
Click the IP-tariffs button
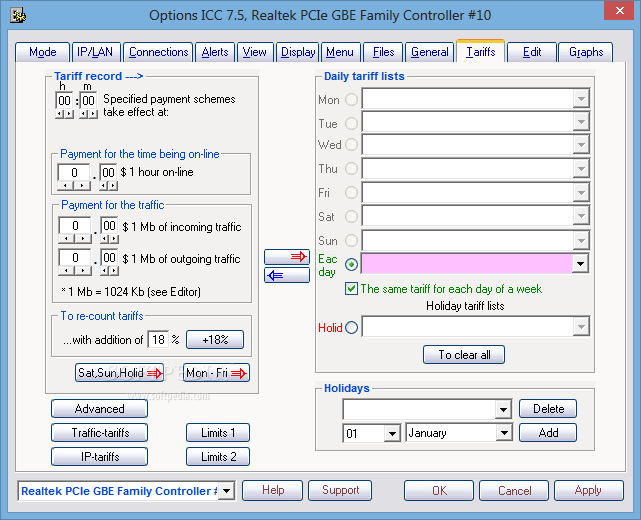click(x=99, y=457)
